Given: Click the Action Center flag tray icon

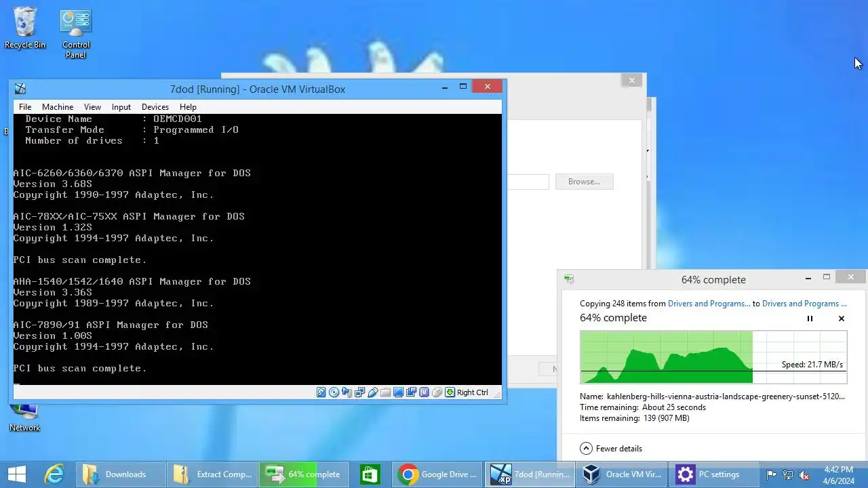Looking at the screenshot, I should coord(772,475).
